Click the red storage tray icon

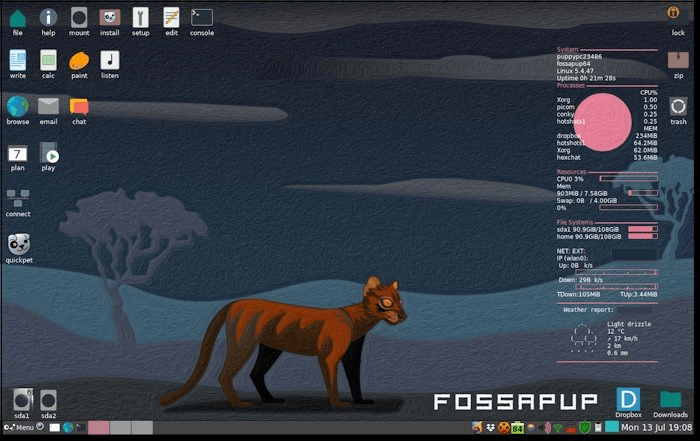click(x=571, y=429)
